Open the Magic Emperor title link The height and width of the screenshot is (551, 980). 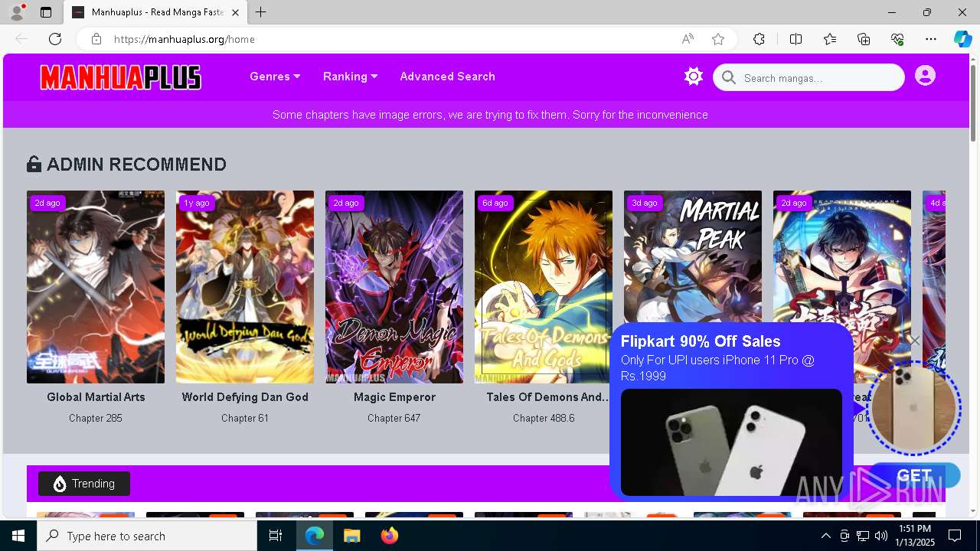coord(394,397)
